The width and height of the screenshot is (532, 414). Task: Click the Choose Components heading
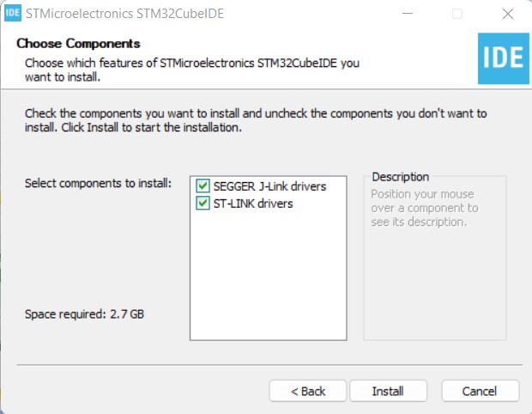click(78, 43)
